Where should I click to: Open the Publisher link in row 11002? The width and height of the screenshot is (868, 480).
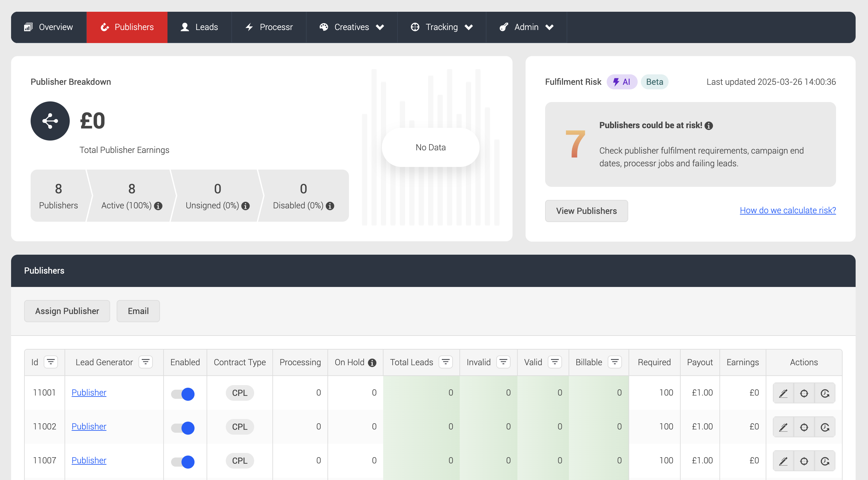click(89, 427)
